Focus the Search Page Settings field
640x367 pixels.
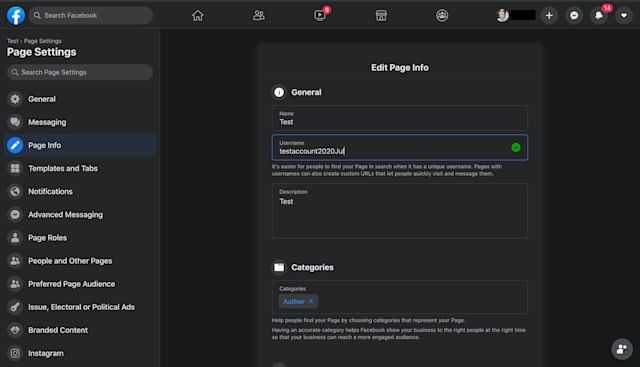[x=80, y=72]
